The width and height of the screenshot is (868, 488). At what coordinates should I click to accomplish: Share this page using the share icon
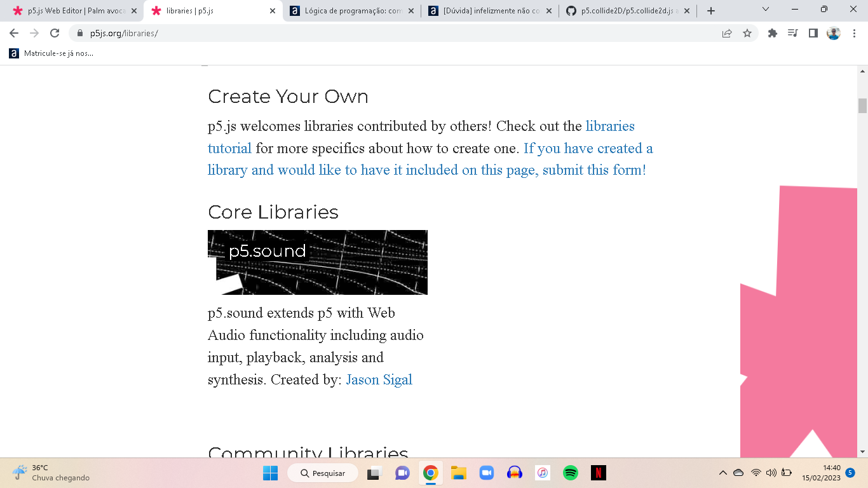click(x=727, y=33)
